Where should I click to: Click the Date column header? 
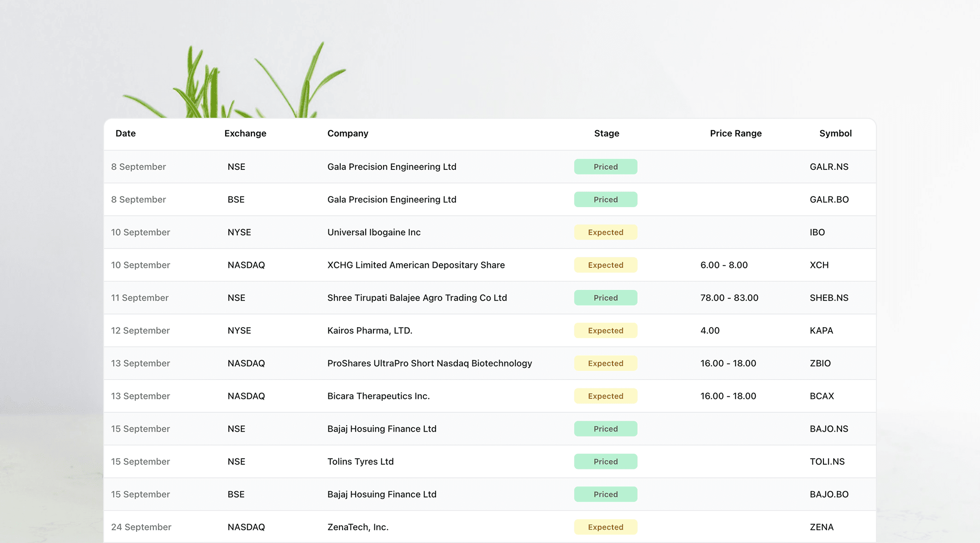pyautogui.click(x=125, y=133)
